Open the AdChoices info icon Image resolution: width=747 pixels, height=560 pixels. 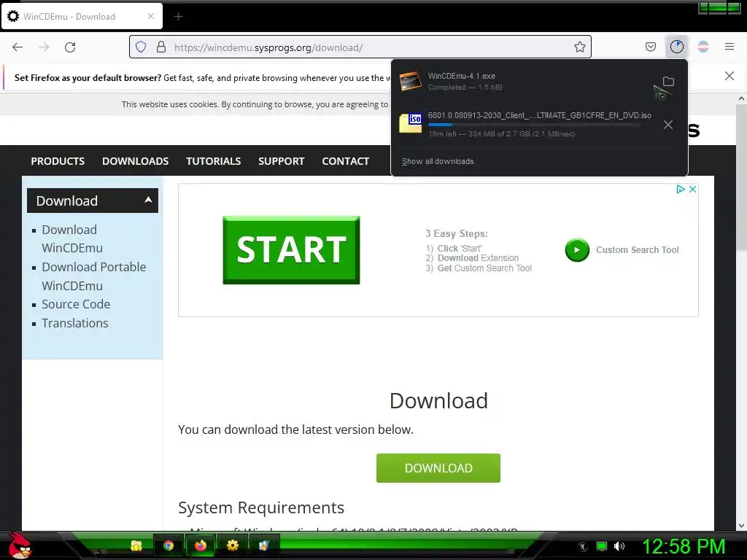(681, 189)
